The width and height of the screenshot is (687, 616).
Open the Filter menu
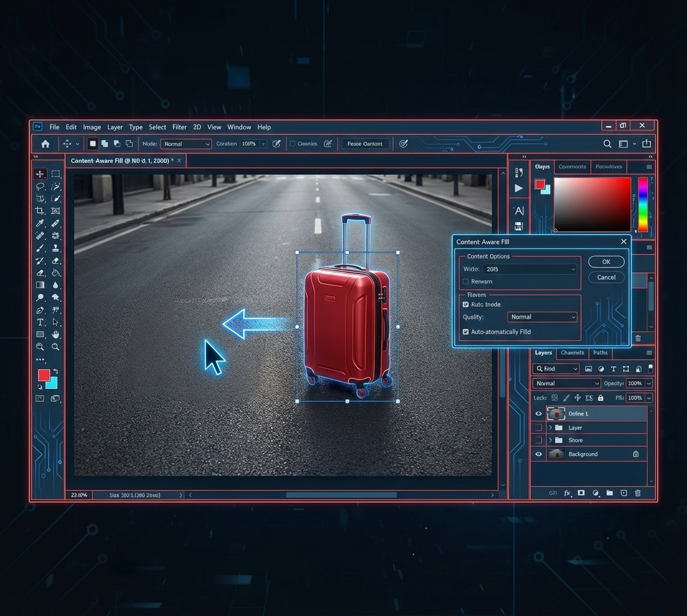pyautogui.click(x=179, y=127)
